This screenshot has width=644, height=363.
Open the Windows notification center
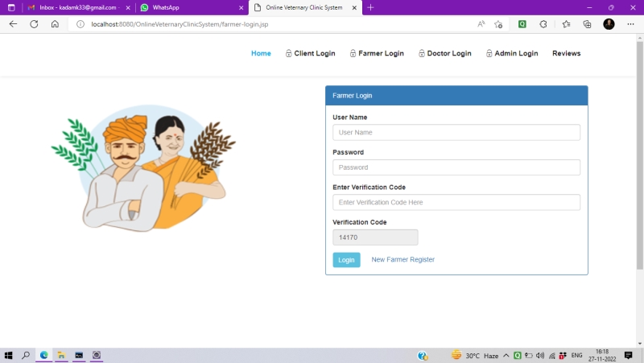(629, 355)
